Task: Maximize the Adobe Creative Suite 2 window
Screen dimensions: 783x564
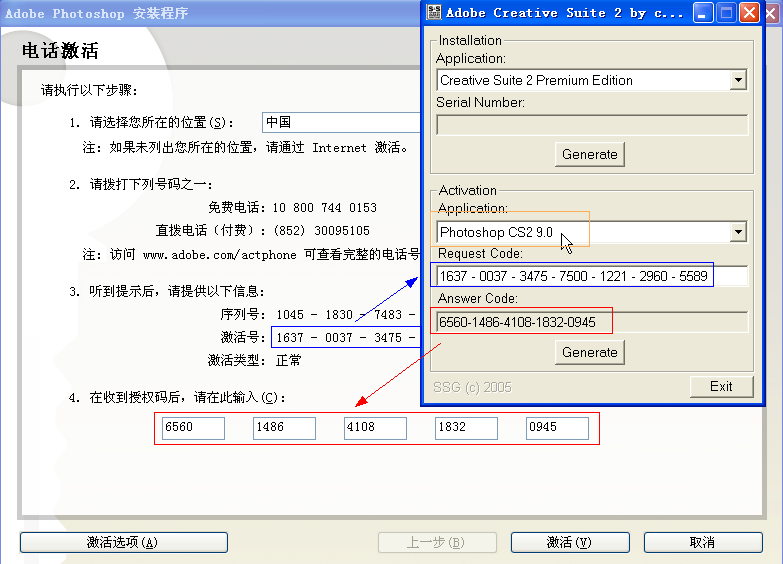Action: [727, 13]
